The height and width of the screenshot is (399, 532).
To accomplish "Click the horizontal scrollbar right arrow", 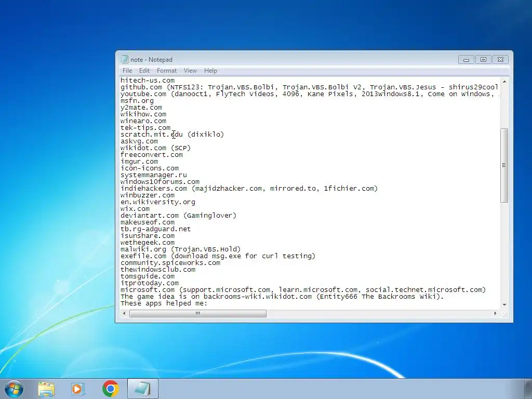I will [x=495, y=313].
